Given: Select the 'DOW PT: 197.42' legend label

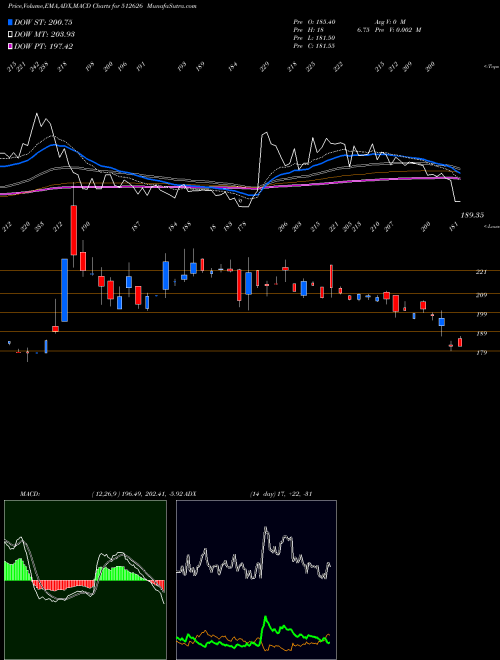Looking at the screenshot, I should pyautogui.click(x=44, y=47).
